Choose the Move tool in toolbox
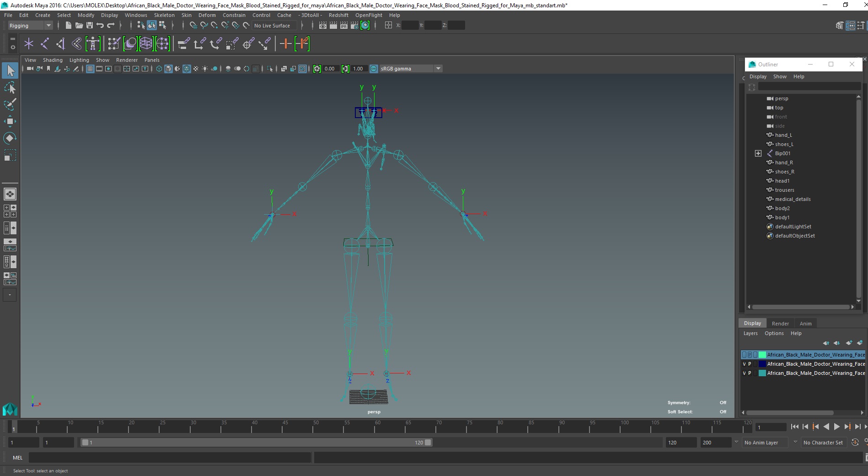This screenshot has width=868, height=476. pyautogui.click(x=10, y=121)
